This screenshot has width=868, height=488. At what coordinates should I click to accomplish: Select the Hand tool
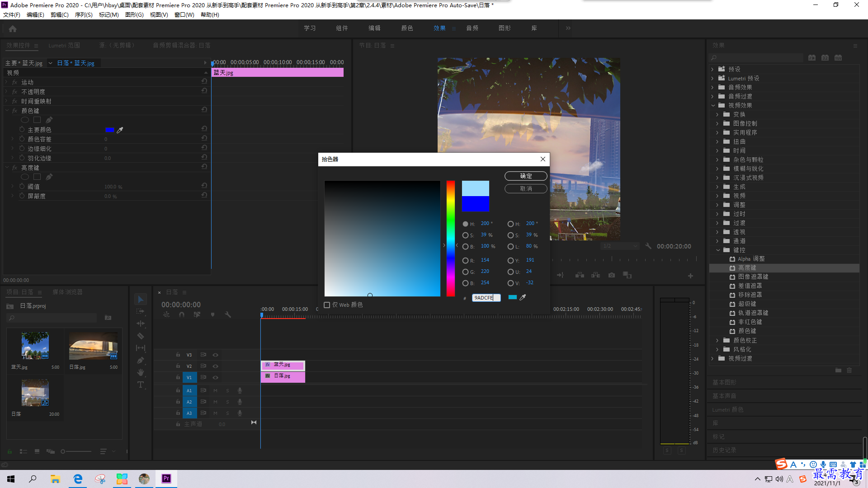point(140,372)
